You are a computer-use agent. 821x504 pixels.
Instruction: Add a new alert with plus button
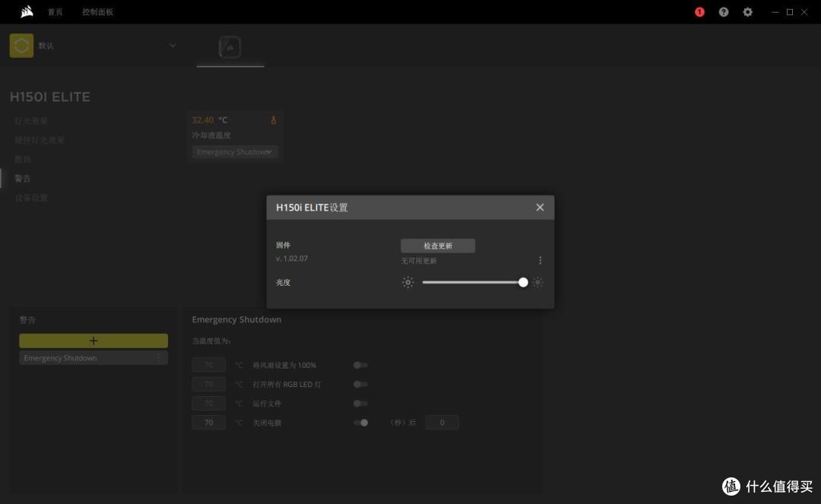[x=94, y=341]
